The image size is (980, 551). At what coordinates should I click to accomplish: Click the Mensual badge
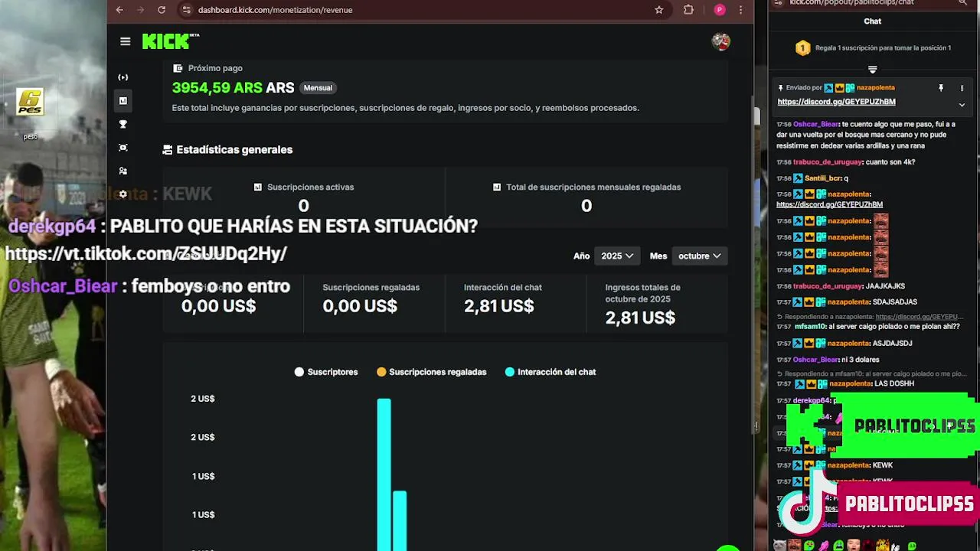point(318,88)
